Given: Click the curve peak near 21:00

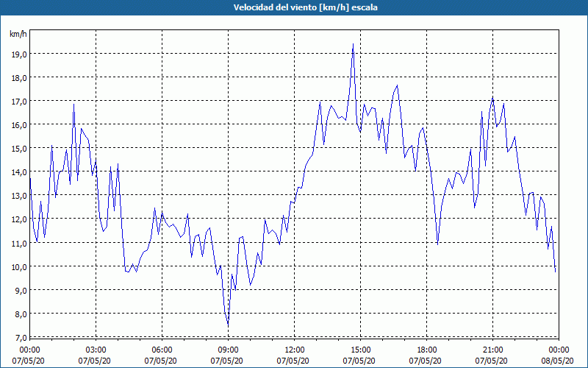Looking at the screenshot, I should click(x=492, y=97).
